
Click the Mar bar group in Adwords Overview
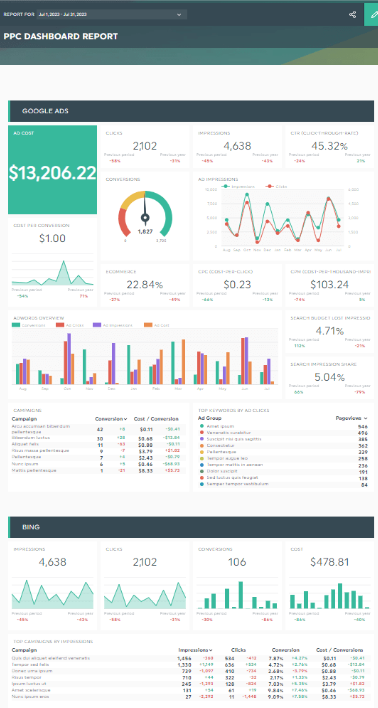pos(178,363)
